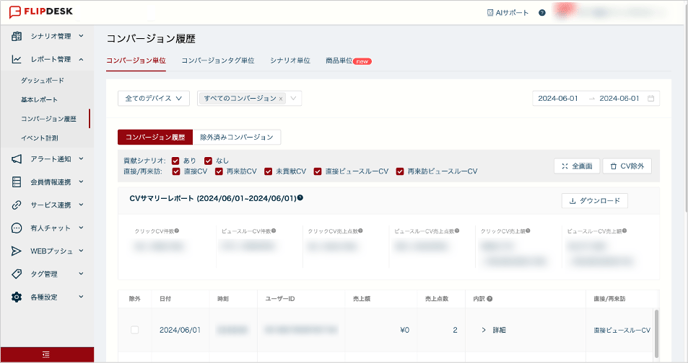Open 全てのデバイス dropdown

(x=154, y=98)
